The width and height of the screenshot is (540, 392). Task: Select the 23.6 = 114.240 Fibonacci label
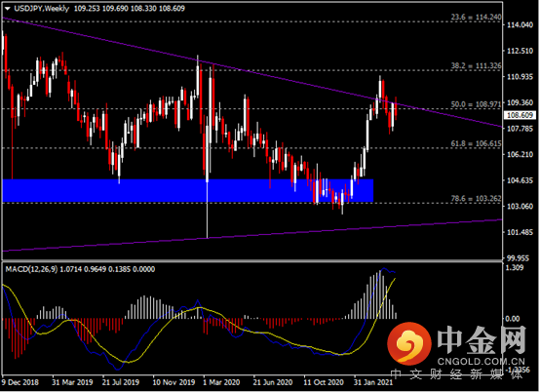point(476,17)
